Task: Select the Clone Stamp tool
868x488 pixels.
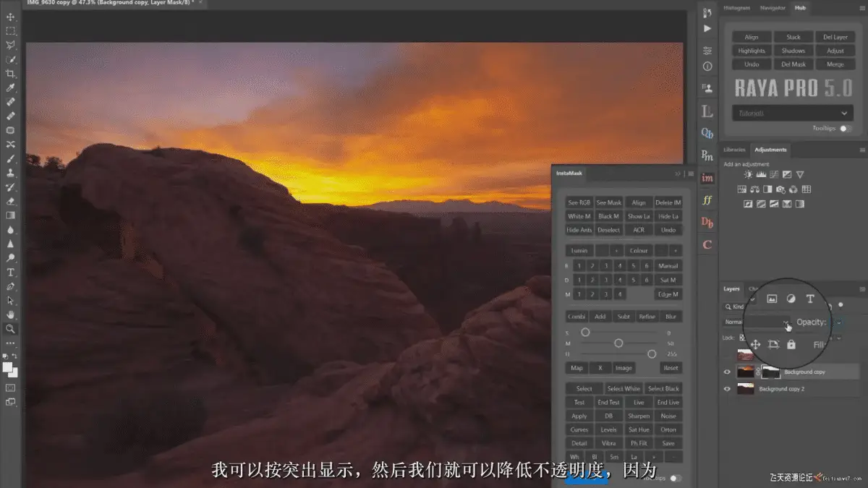Action: (x=10, y=173)
